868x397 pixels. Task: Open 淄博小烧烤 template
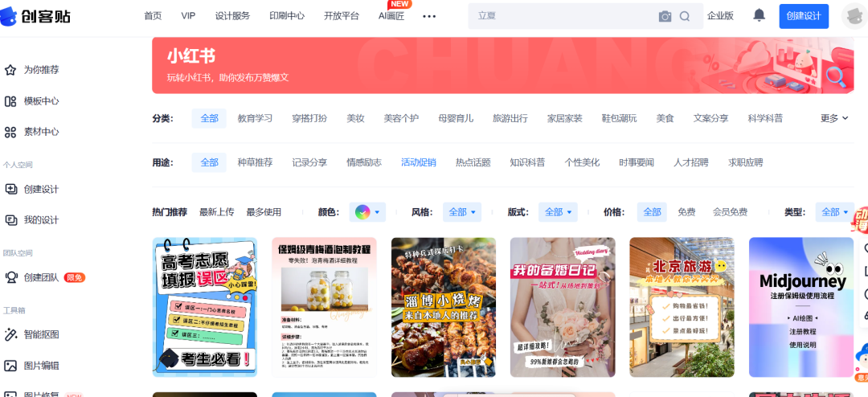(444, 307)
